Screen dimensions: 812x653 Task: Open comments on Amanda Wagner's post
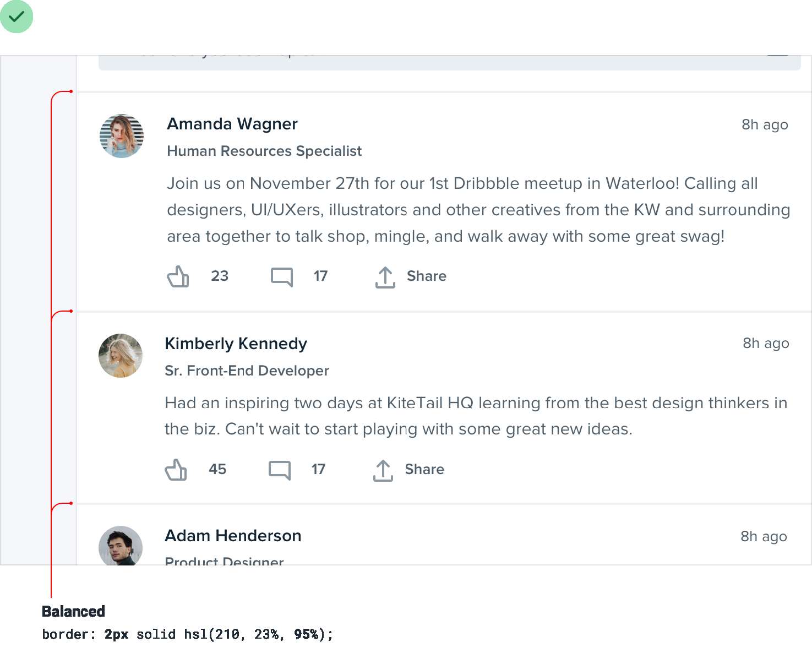(x=282, y=276)
